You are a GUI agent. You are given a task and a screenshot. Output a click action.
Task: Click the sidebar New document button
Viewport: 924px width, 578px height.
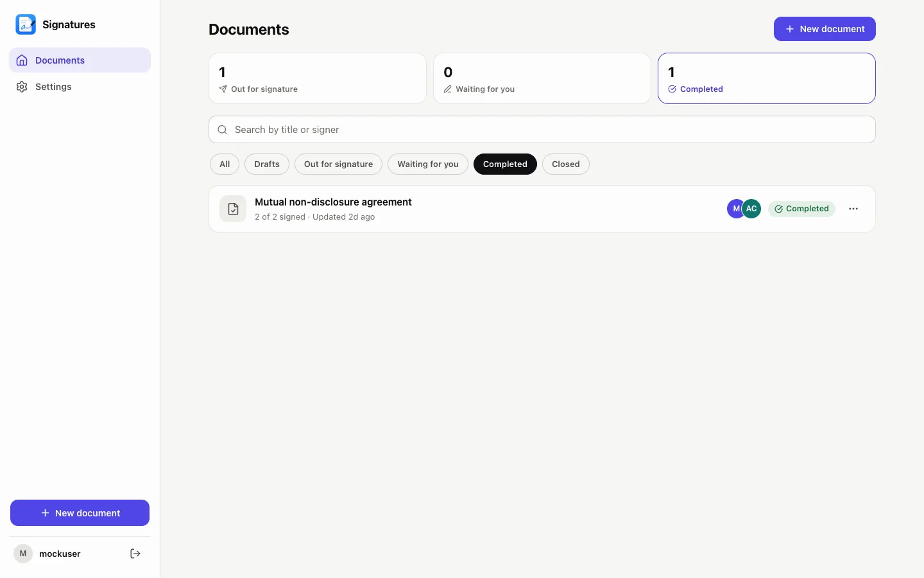[x=80, y=513]
